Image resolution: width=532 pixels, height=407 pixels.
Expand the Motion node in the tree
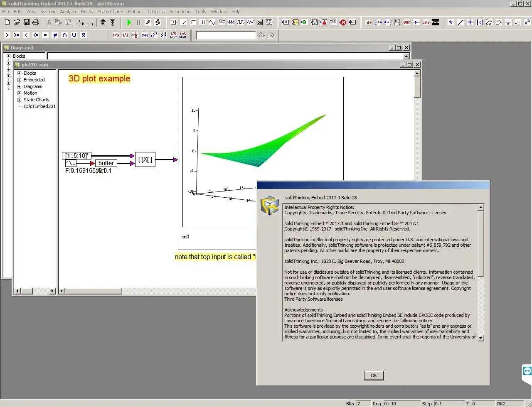[x=19, y=93]
